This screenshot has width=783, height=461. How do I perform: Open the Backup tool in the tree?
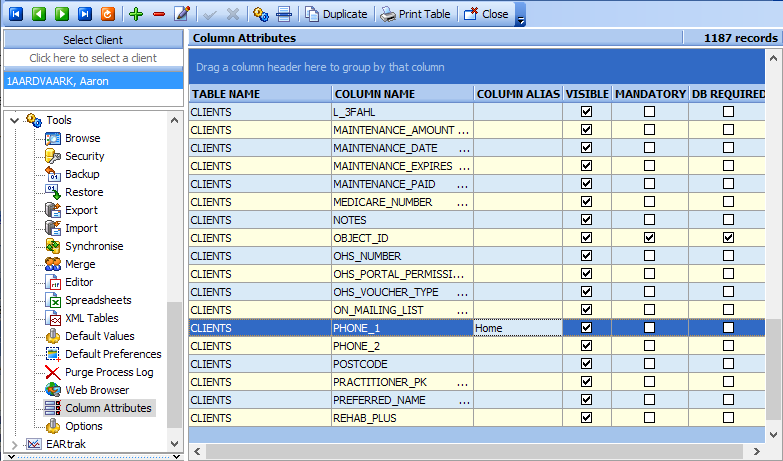coord(82,174)
